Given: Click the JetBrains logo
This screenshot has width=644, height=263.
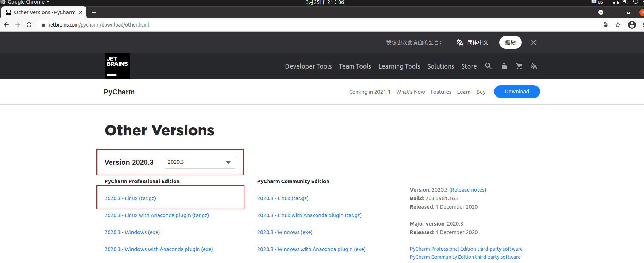Looking at the screenshot, I should pyautogui.click(x=117, y=66).
